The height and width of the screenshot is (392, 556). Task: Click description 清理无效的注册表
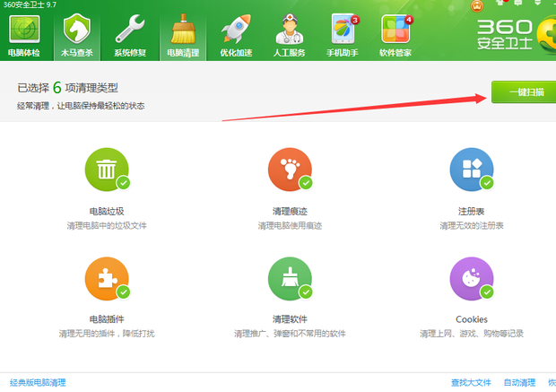[472, 226]
